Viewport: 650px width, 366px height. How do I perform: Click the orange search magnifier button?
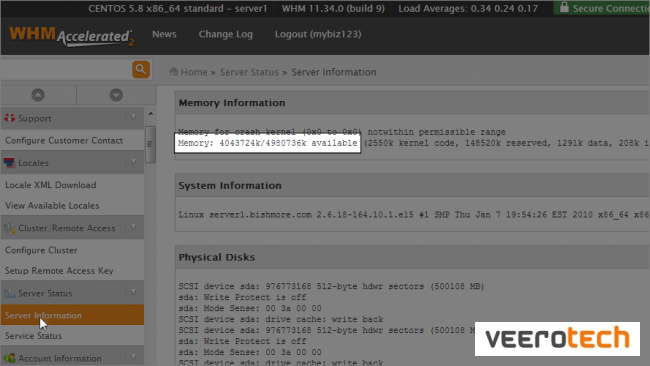click(x=141, y=69)
